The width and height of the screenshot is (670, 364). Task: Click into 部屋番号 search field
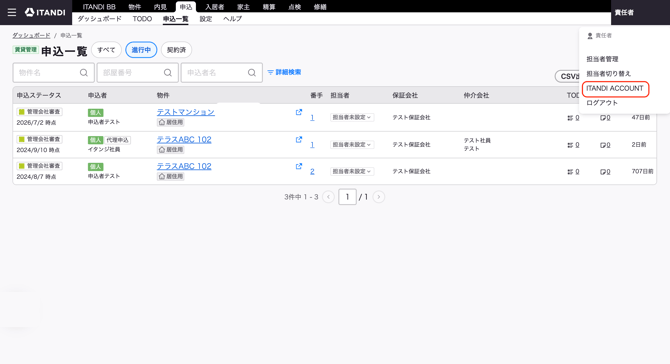point(138,73)
